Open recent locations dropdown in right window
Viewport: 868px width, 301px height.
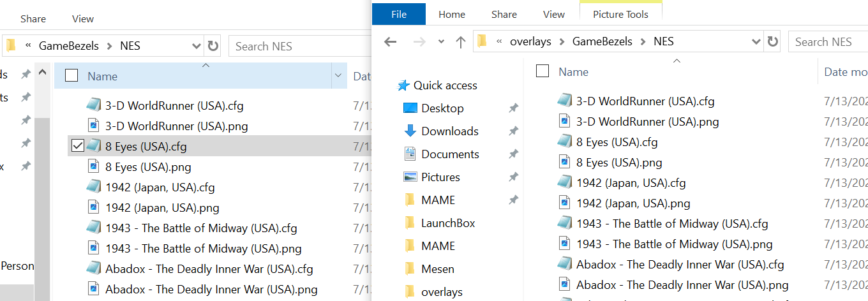441,42
